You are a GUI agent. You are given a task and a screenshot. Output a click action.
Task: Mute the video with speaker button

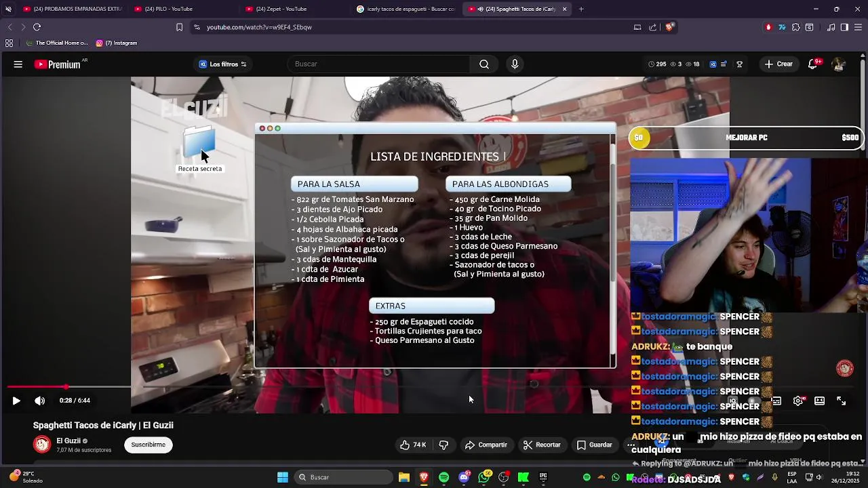pos(39,401)
